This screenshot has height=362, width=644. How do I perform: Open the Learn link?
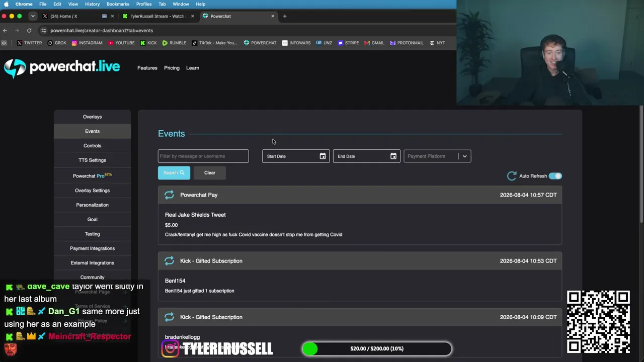[193, 68]
